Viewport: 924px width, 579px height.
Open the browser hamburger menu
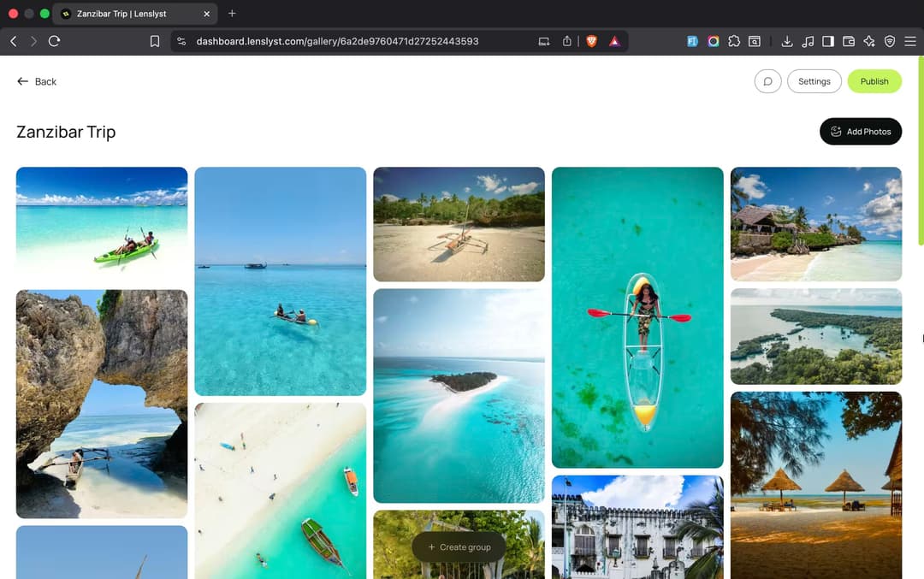pyautogui.click(x=910, y=41)
